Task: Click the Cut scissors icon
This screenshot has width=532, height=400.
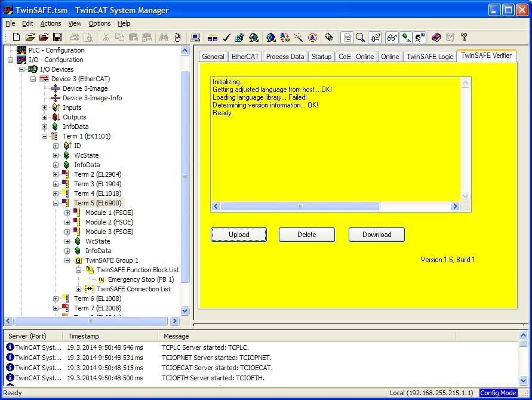Action: (106, 38)
